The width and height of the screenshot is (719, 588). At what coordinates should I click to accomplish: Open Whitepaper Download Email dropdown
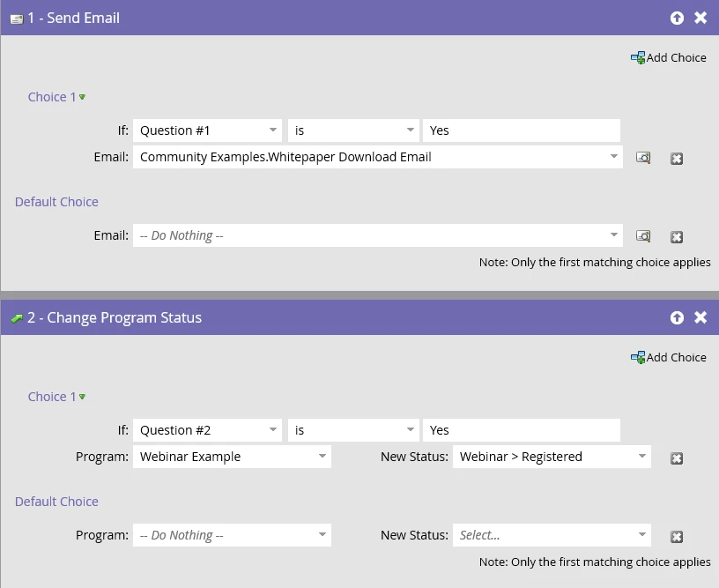point(378,157)
